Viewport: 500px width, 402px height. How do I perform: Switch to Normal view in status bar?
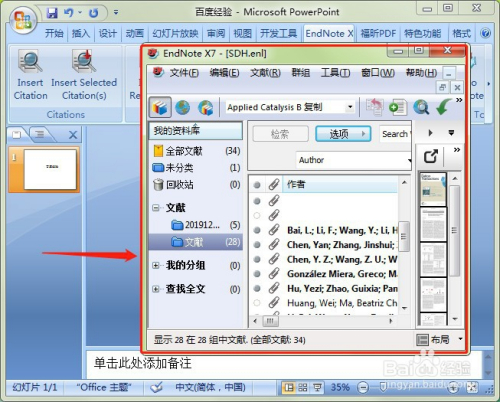(289, 387)
